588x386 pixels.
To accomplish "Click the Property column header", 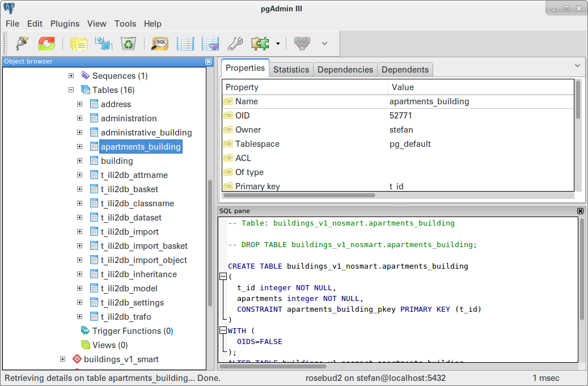I will coord(305,87).
